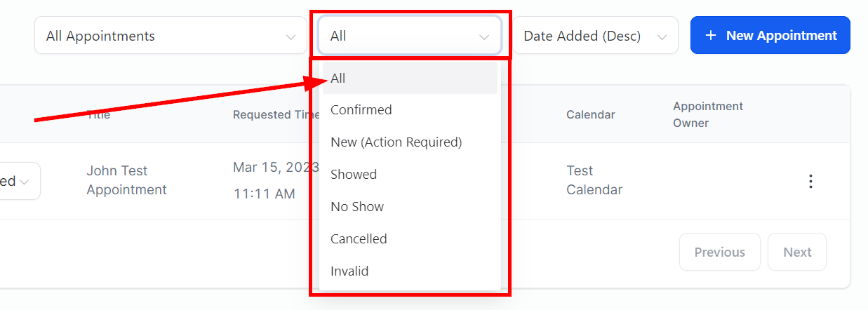Viewport: 868px width, 310px height.
Task: Go to the Previous page
Action: (719, 252)
